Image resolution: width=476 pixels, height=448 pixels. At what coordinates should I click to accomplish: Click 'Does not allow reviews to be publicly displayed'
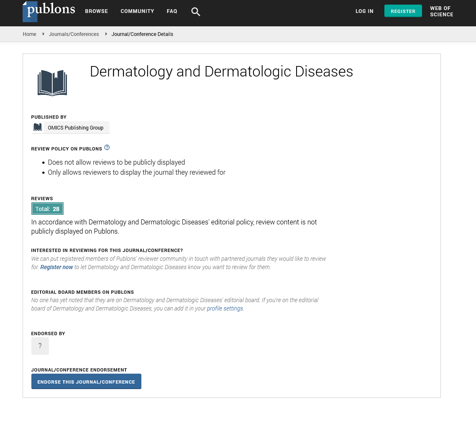[x=116, y=163]
